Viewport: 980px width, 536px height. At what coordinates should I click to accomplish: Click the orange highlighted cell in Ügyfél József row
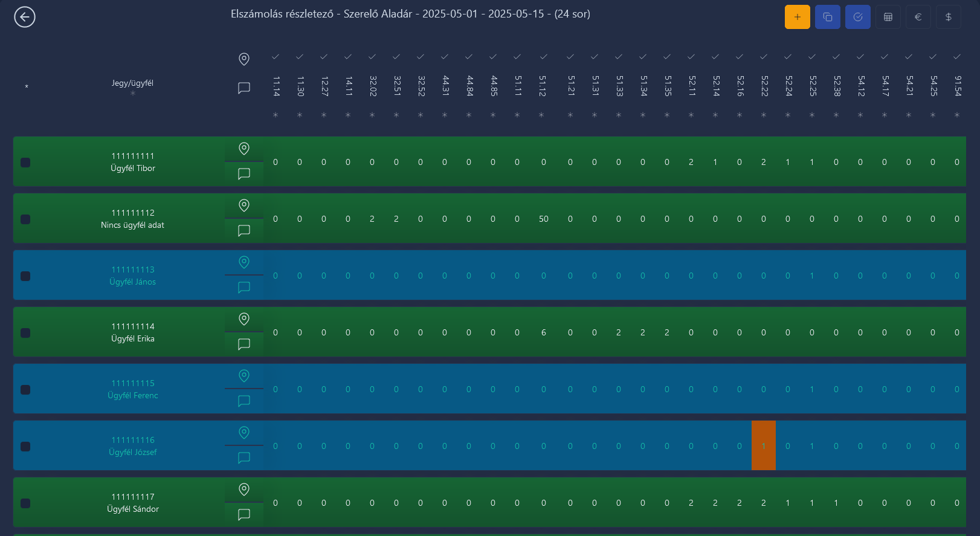(764, 446)
